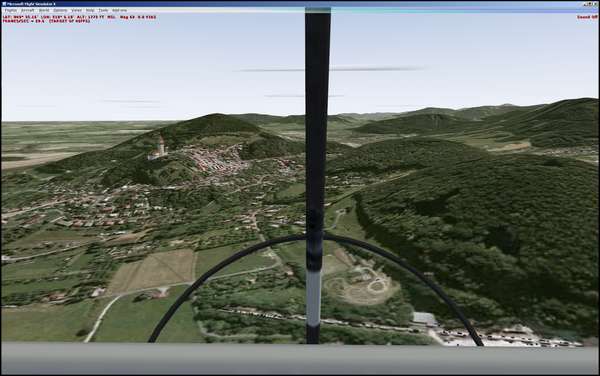The image size is (600, 376).
Task: Open the Options menu
Action: pos(60,10)
